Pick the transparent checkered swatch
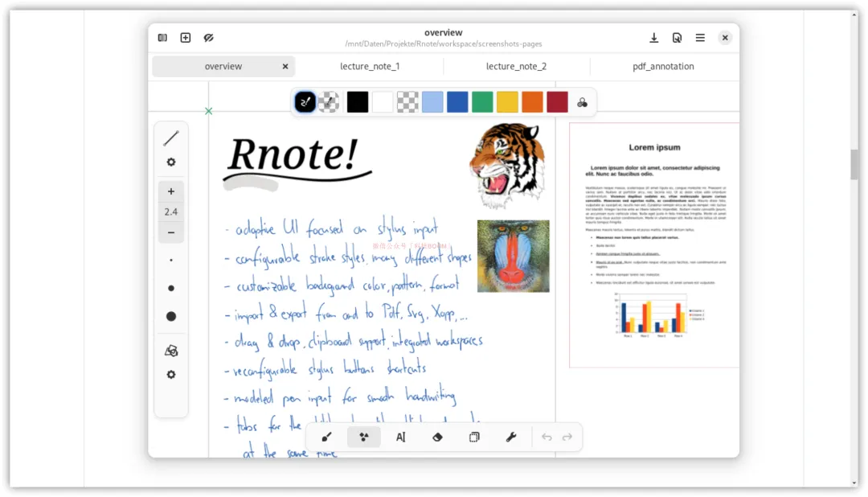The height and width of the screenshot is (497, 868). point(407,102)
